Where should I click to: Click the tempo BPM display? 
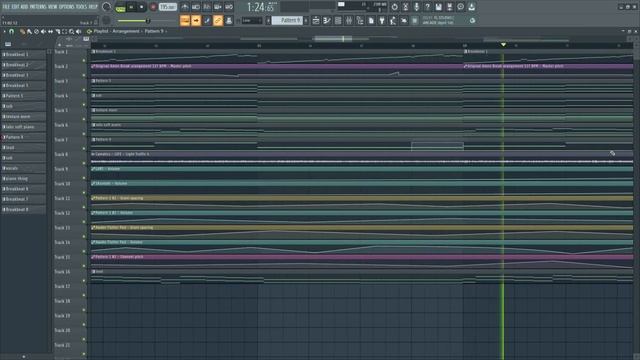[168, 7]
